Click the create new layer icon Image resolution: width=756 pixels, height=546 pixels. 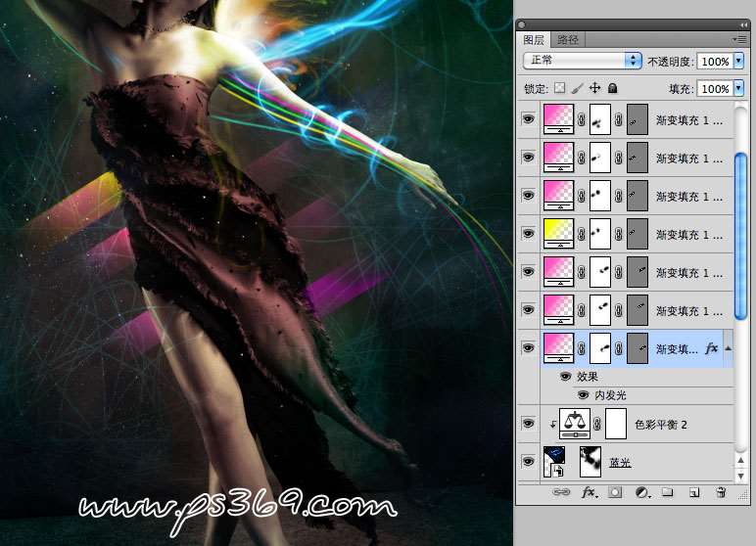point(693,491)
